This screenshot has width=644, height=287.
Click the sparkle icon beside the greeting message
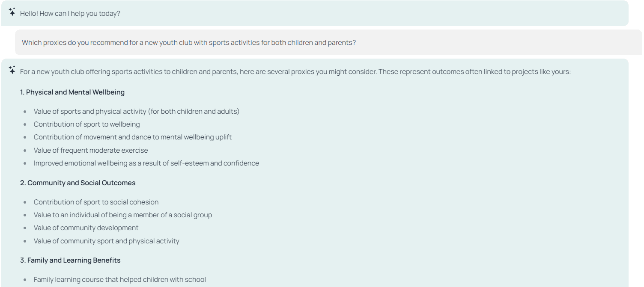pyautogui.click(x=12, y=12)
